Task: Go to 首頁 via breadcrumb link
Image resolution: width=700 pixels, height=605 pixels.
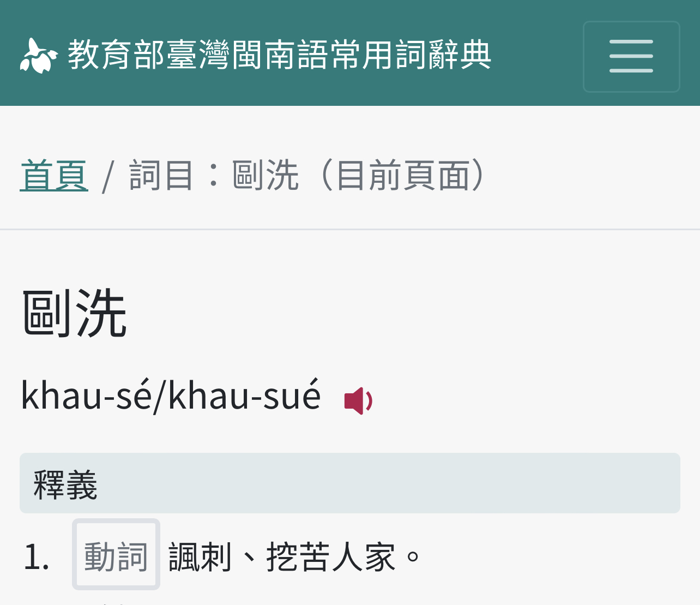Action: point(54,175)
